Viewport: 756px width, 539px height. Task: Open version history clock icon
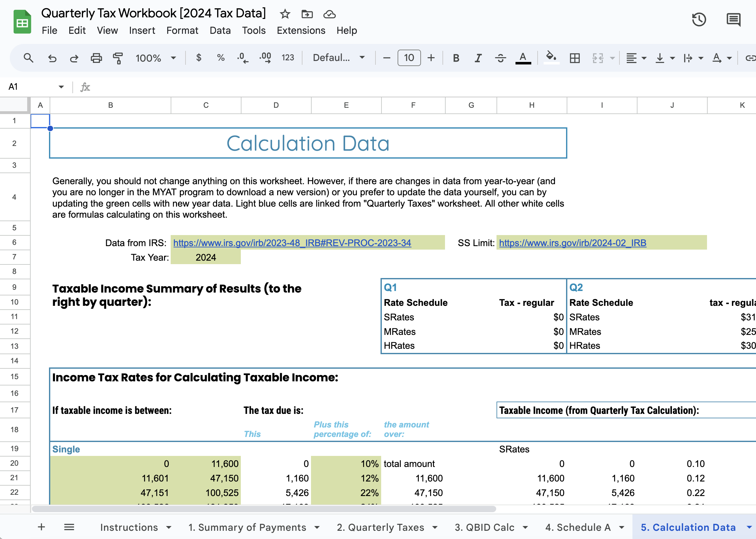pyautogui.click(x=698, y=20)
